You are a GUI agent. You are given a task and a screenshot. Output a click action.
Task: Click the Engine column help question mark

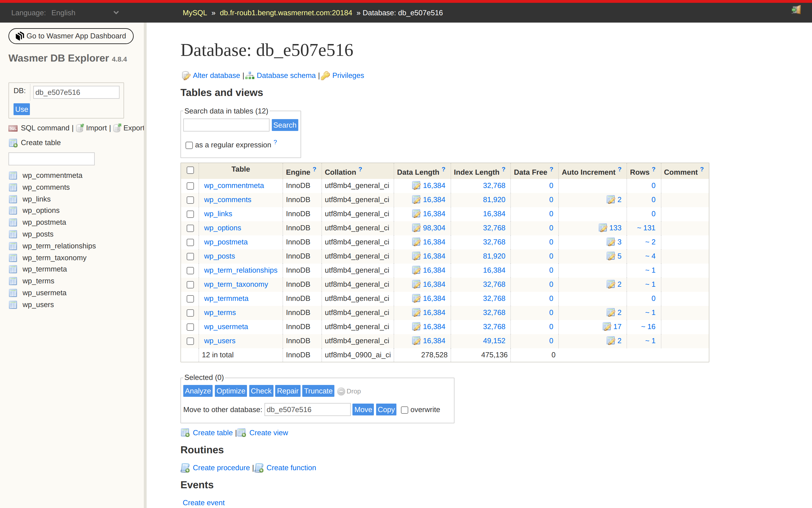click(314, 169)
